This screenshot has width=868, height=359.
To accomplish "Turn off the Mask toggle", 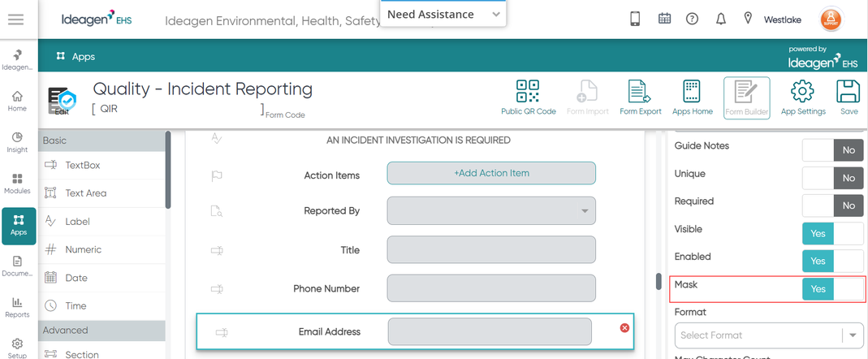I will pyautogui.click(x=833, y=288).
